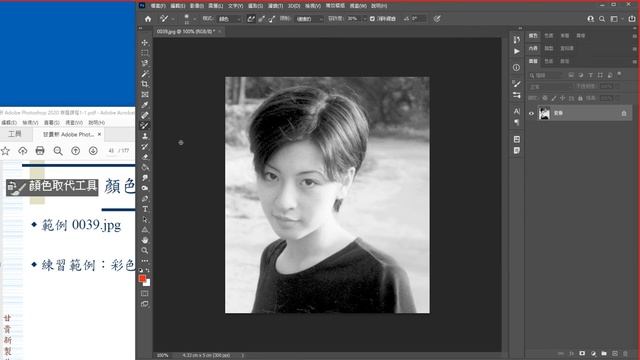The height and width of the screenshot is (360, 640).
Task: Select the Lasso tool
Action: [145, 63]
